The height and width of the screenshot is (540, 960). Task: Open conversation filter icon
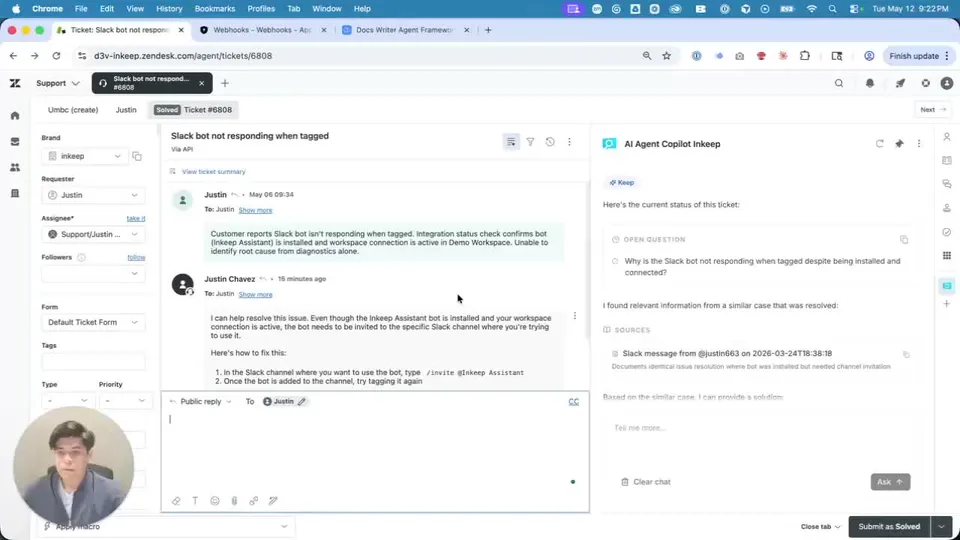(x=530, y=142)
